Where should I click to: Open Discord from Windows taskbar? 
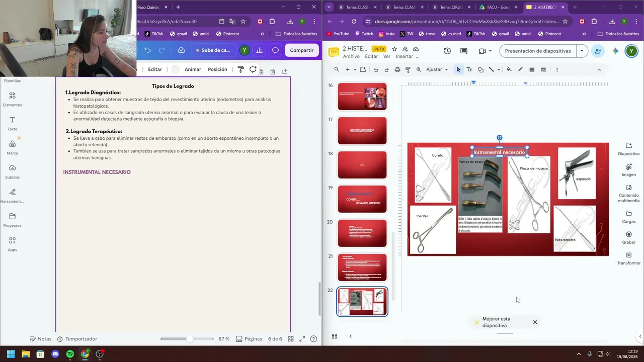pos(55,354)
